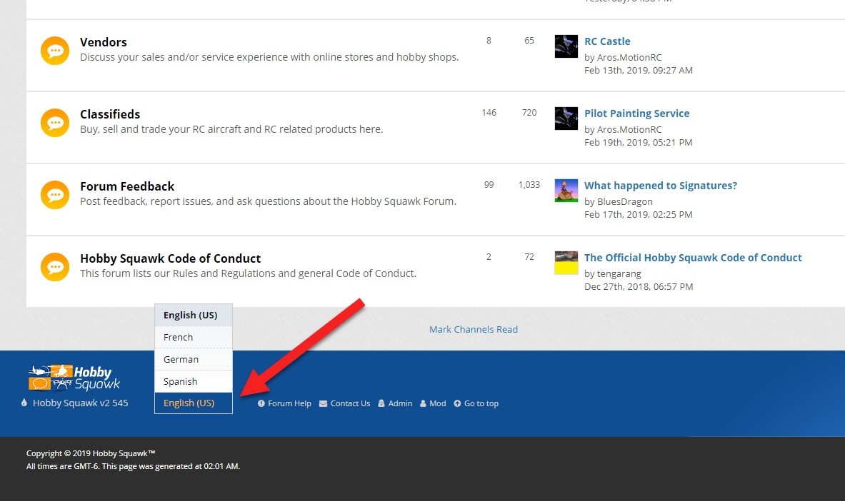Click the Vendors forum speech bubble icon
Screen dimensions: 845x504
[x=55, y=51]
